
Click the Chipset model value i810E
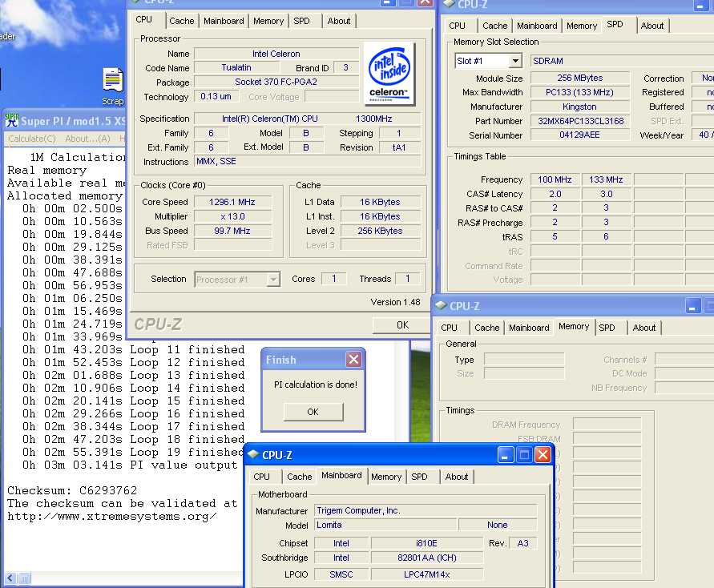426,543
